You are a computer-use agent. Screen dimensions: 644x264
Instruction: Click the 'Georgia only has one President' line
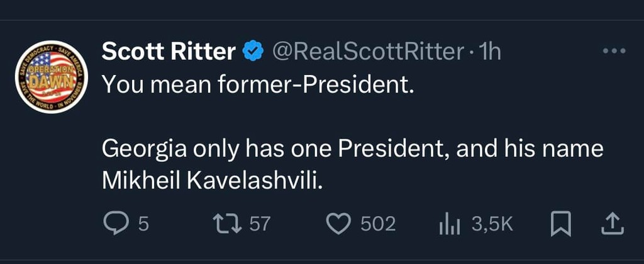tap(352, 150)
